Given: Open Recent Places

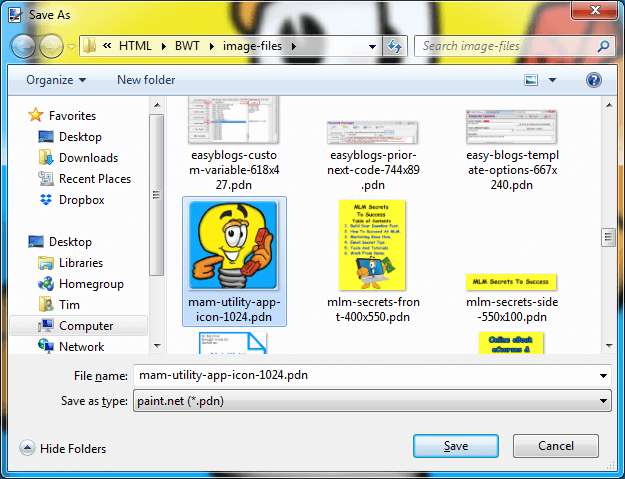Looking at the screenshot, I should pyautogui.click(x=95, y=179).
